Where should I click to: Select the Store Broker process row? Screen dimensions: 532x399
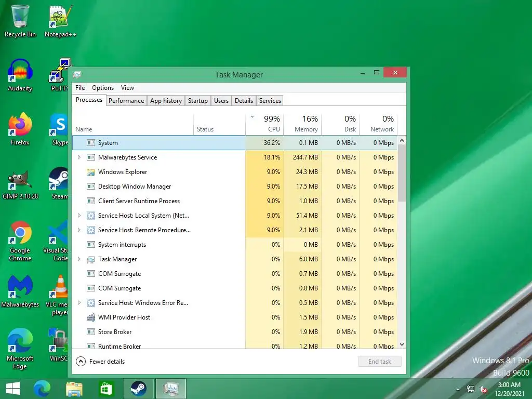[x=235, y=332]
